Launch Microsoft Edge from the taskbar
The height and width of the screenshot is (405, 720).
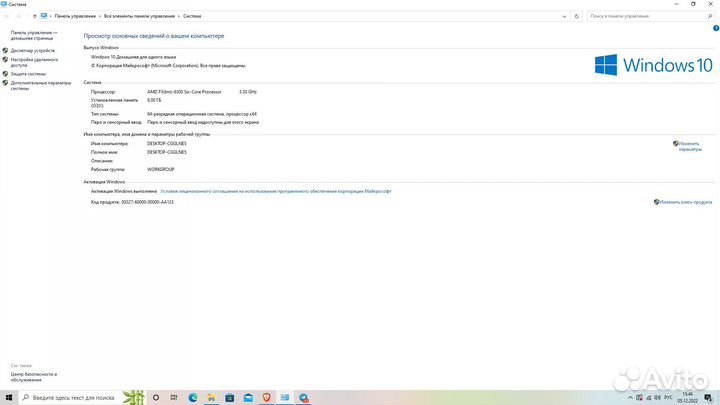193,398
